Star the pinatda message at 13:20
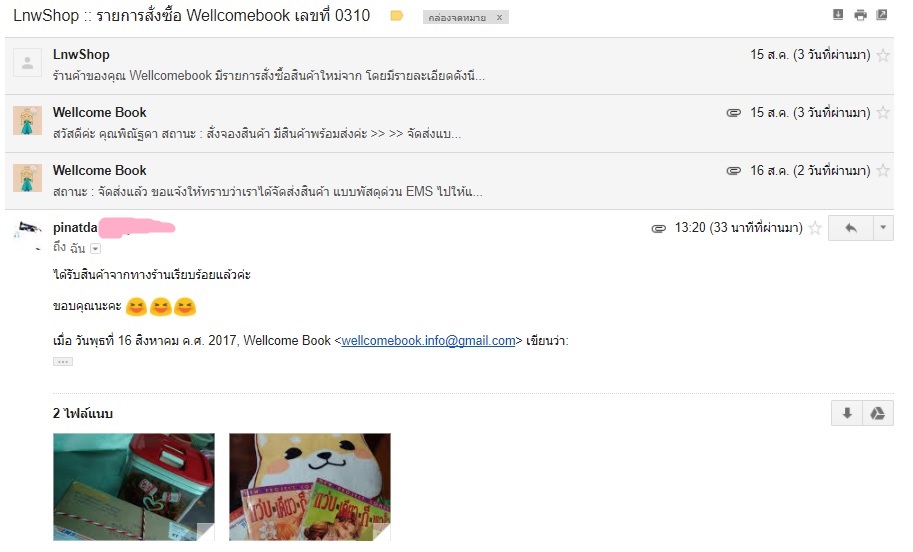This screenshot has height=552, width=913. [x=815, y=228]
